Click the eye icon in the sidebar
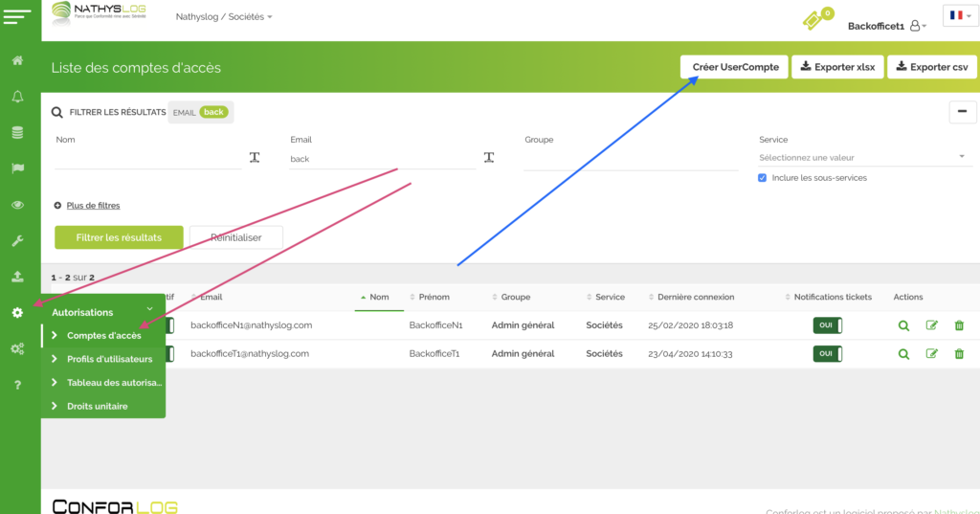Image resolution: width=980 pixels, height=514 pixels. click(17, 205)
